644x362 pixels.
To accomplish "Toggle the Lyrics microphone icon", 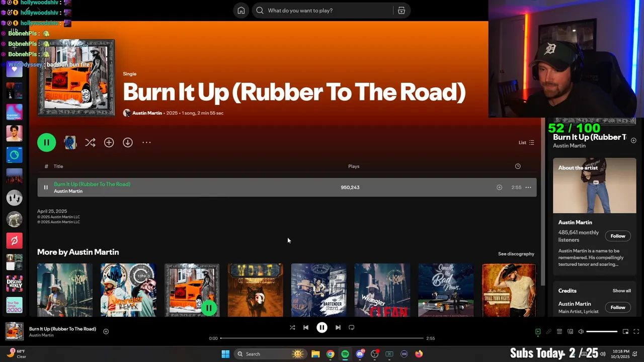I will tap(548, 332).
